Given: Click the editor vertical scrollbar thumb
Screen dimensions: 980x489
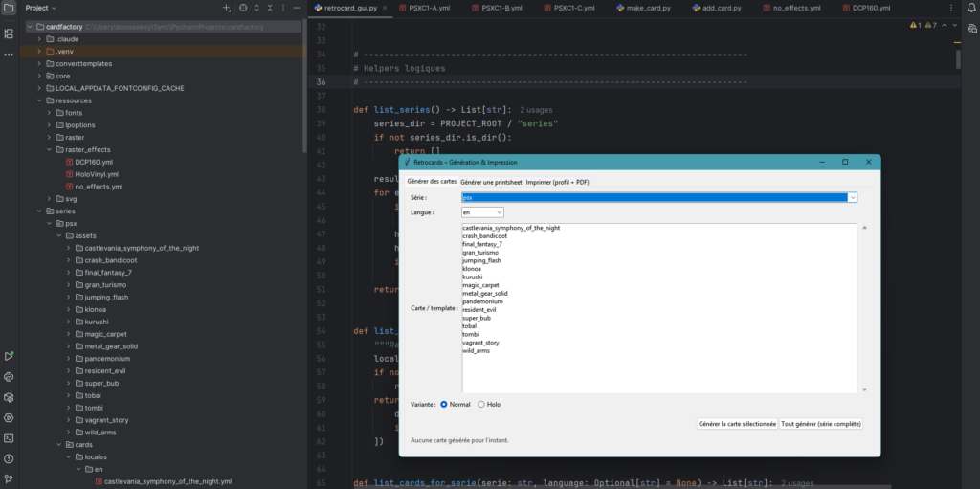Looking at the screenshot, I should pyautogui.click(x=958, y=58).
